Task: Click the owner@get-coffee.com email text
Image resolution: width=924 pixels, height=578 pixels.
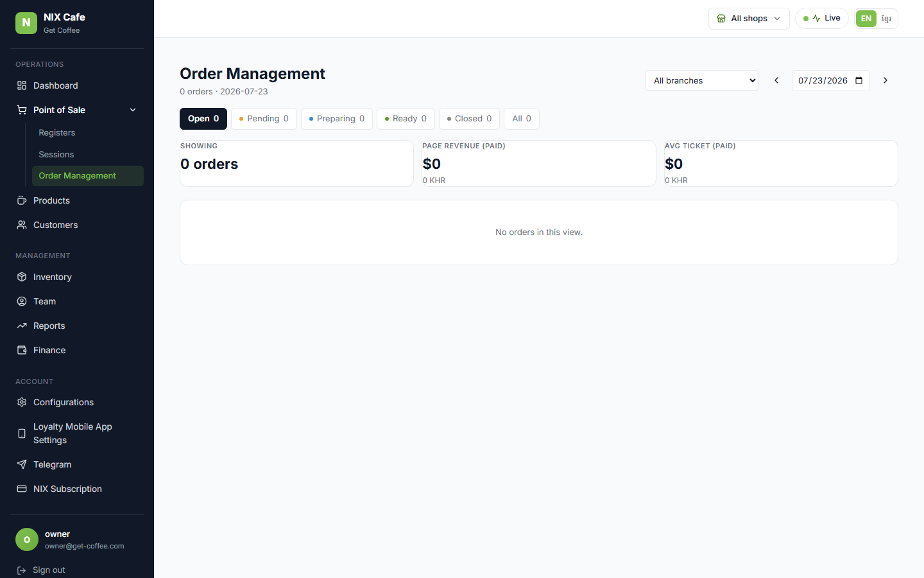Action: [85, 546]
